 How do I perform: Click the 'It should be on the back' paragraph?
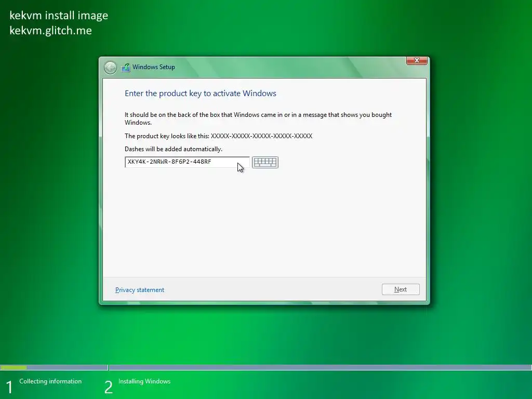258,118
